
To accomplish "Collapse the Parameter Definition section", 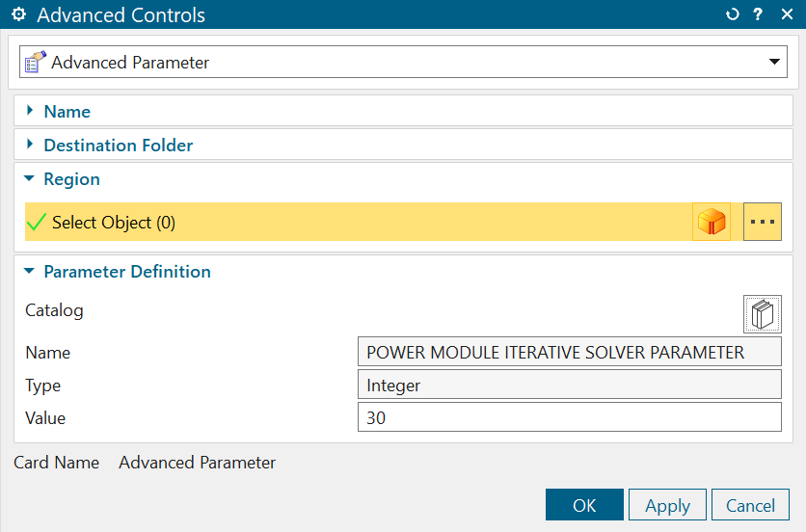I will pyautogui.click(x=126, y=272).
